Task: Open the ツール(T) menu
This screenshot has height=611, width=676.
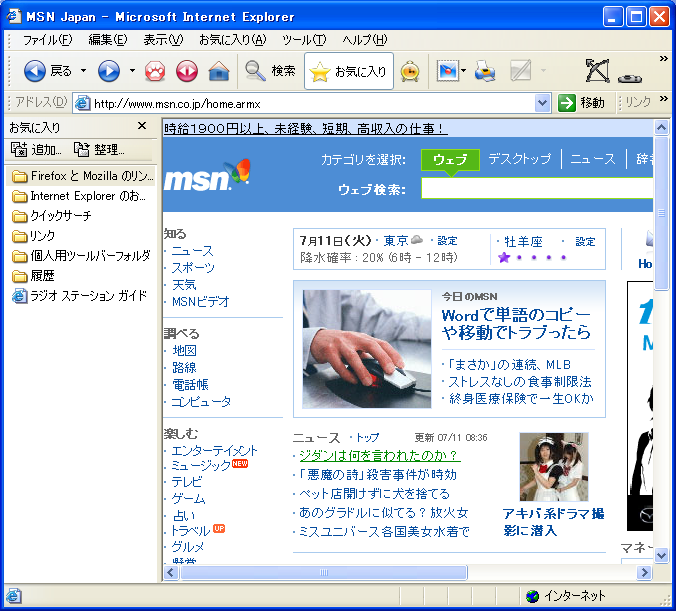Action: (x=304, y=40)
